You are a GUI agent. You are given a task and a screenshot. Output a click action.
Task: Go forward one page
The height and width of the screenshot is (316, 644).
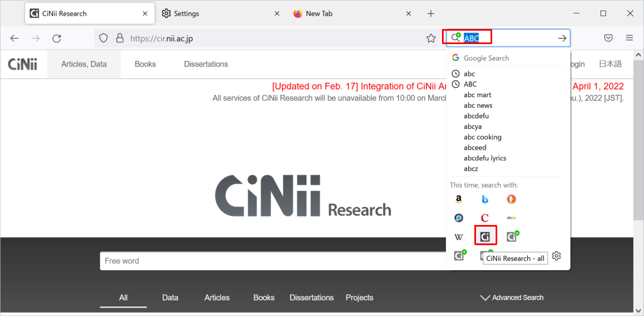36,38
